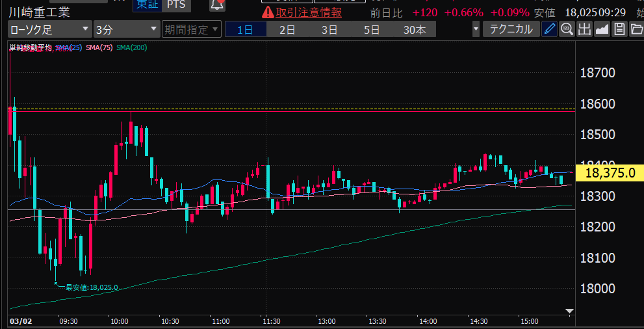This screenshot has height=329, width=644.
Task: Click the area chart icon
Action: pyautogui.click(x=602, y=29)
